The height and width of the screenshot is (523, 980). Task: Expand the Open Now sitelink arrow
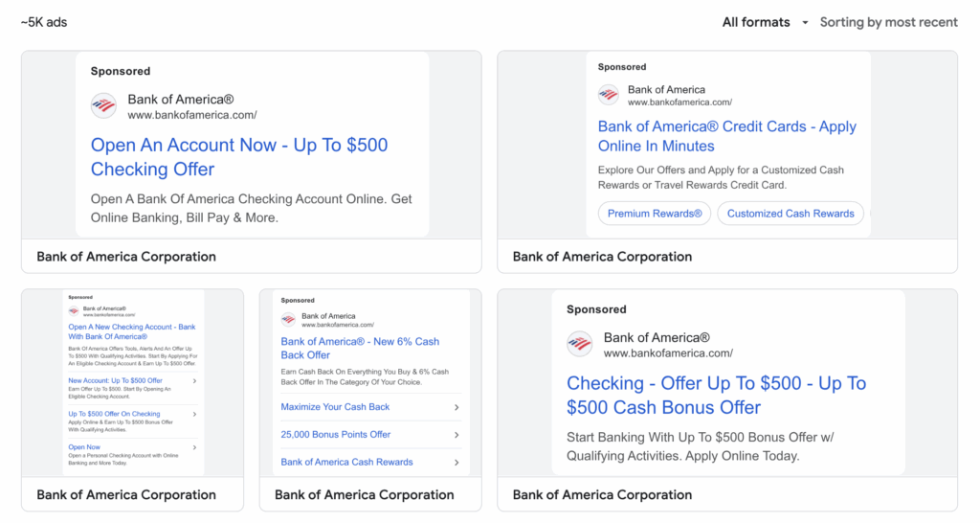coord(195,447)
